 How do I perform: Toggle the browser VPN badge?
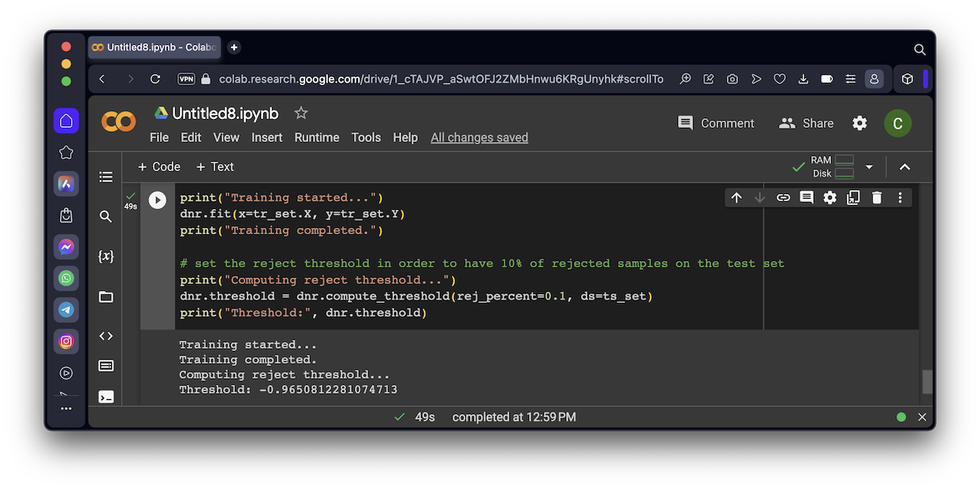click(186, 79)
